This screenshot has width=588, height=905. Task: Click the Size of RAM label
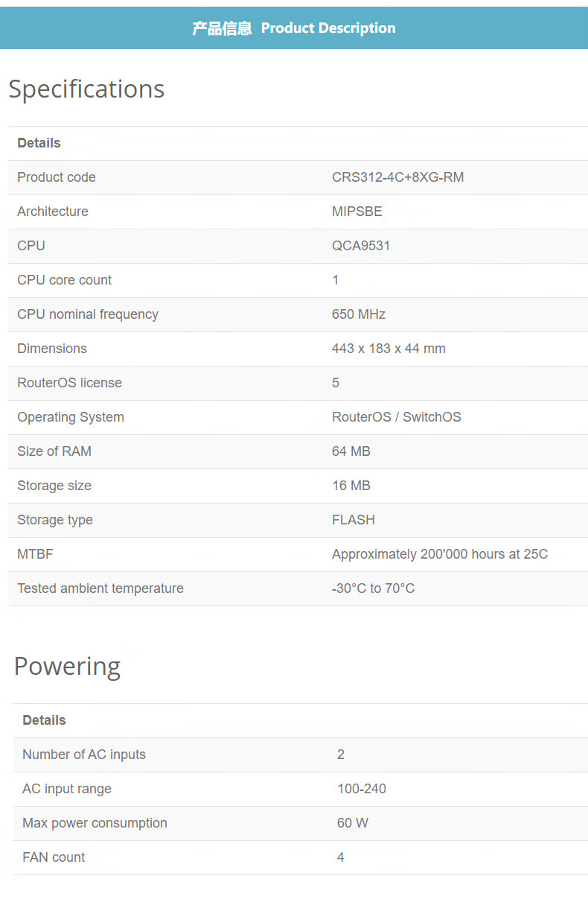(54, 451)
